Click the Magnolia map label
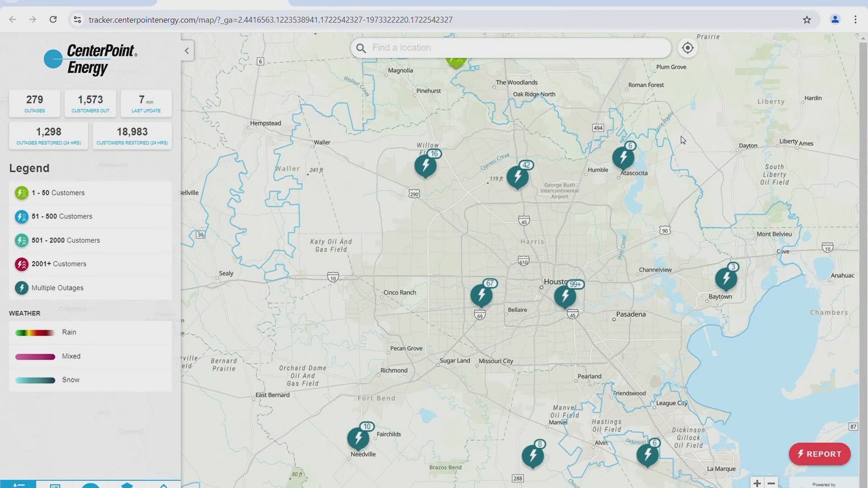This screenshot has width=868, height=488. point(401,70)
